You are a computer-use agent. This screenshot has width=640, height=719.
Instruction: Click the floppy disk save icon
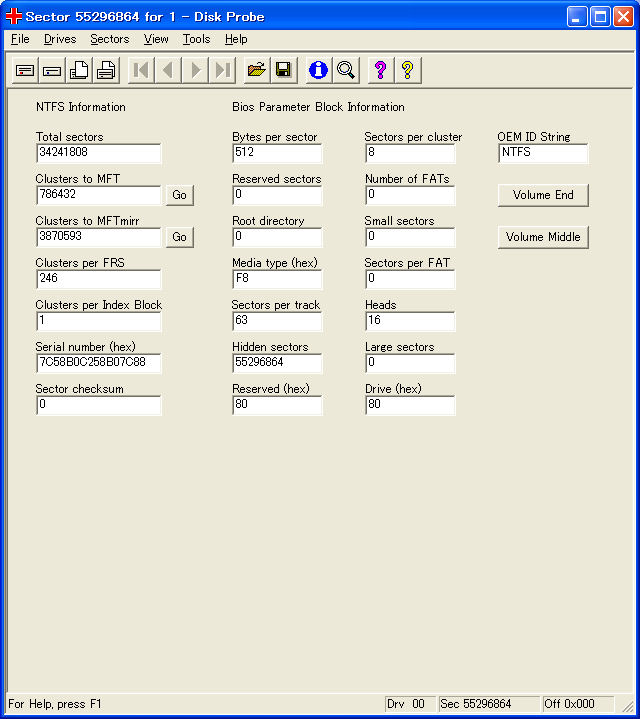tap(284, 71)
